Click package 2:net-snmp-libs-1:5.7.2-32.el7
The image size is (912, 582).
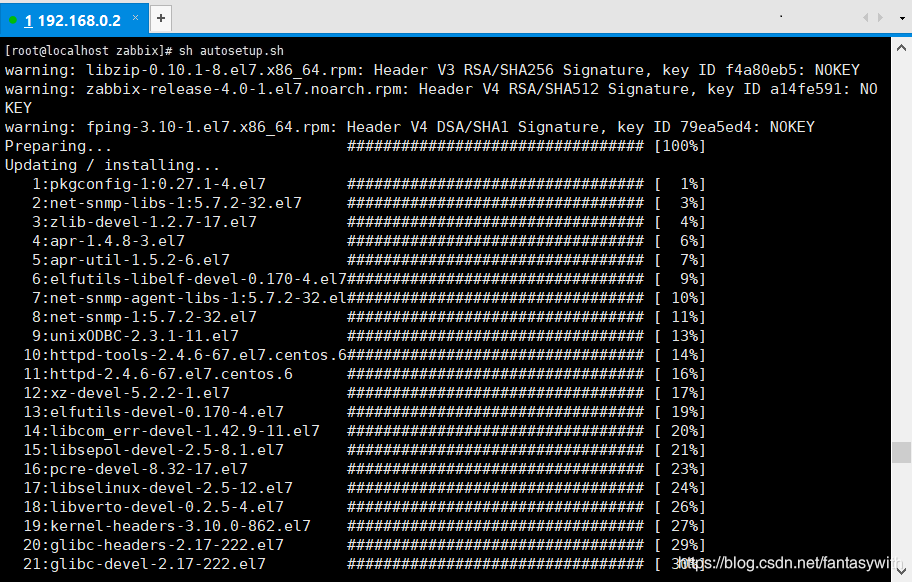(x=167, y=203)
